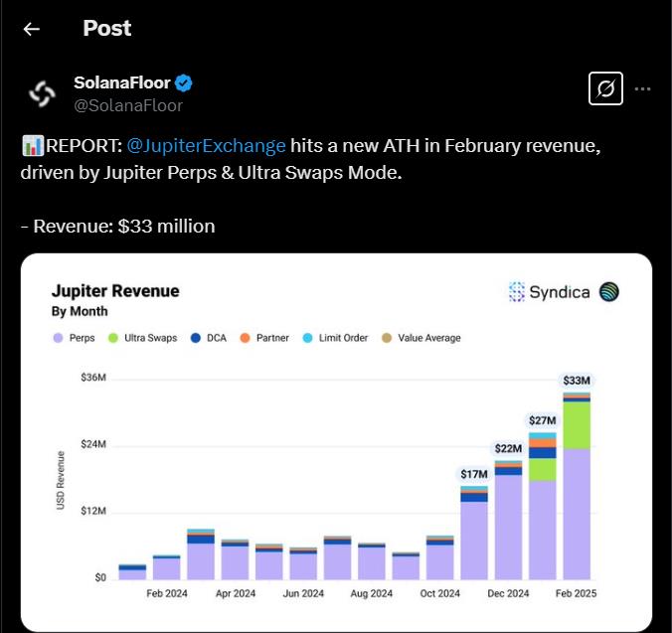Click the green Ultra Swaps segment in Feb 2025 bar
The image size is (672, 633).
click(x=577, y=425)
